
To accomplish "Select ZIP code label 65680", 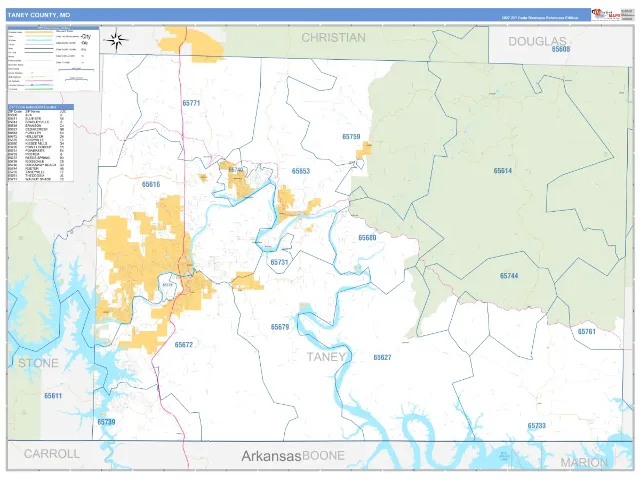I will click(x=367, y=238).
